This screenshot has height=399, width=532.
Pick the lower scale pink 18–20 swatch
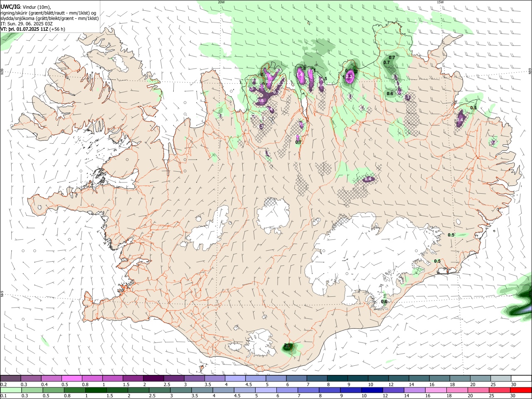(458, 390)
